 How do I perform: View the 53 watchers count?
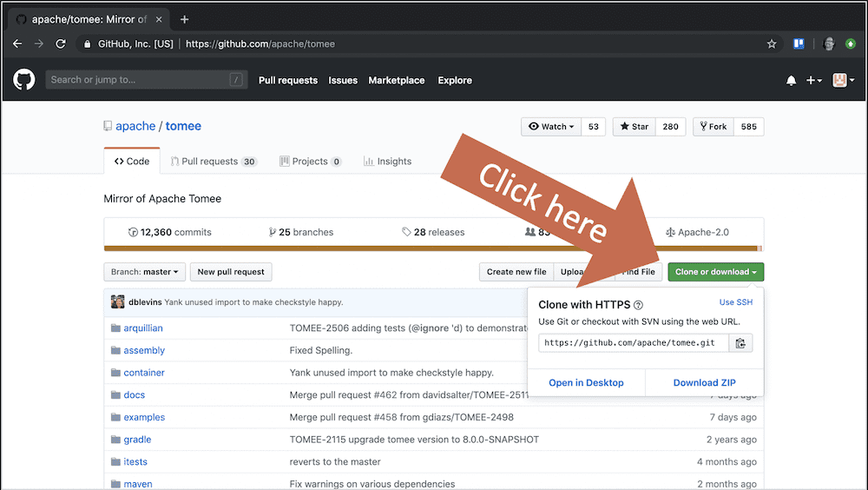click(594, 126)
